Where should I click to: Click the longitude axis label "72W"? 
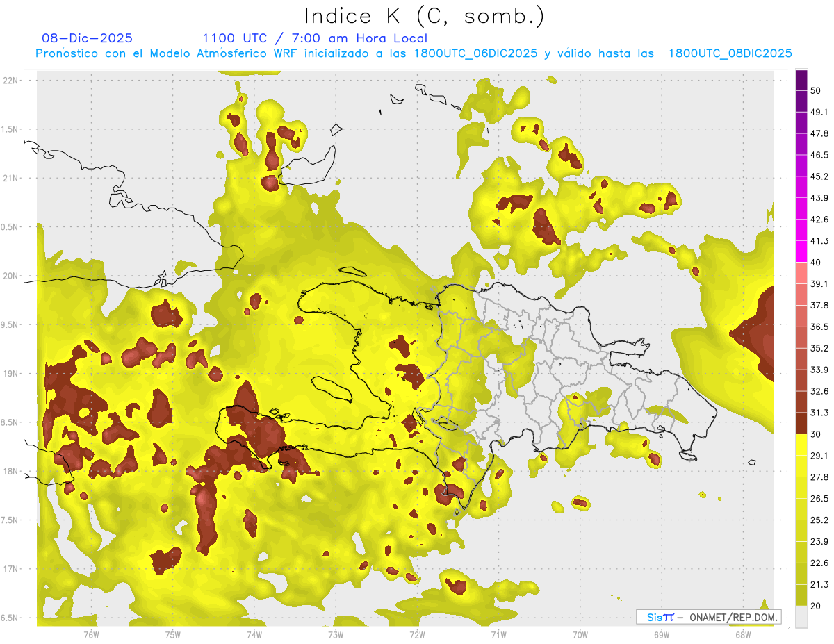tap(417, 635)
